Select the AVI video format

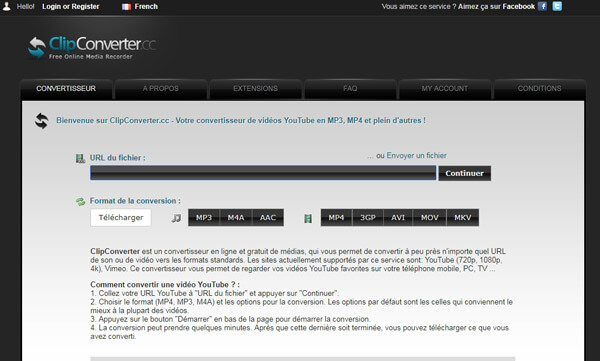(398, 217)
